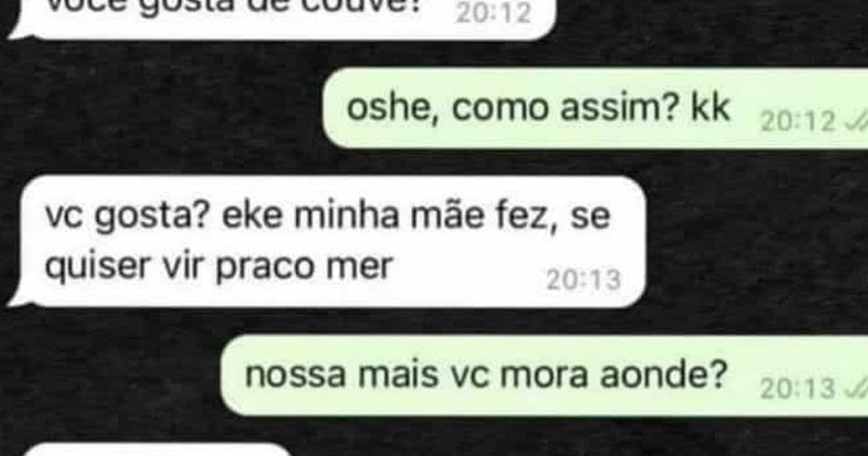The height and width of the screenshot is (456, 868).
Task: Click the dark chat wallpaper beside "oshe" bubble
Action: click(x=159, y=109)
